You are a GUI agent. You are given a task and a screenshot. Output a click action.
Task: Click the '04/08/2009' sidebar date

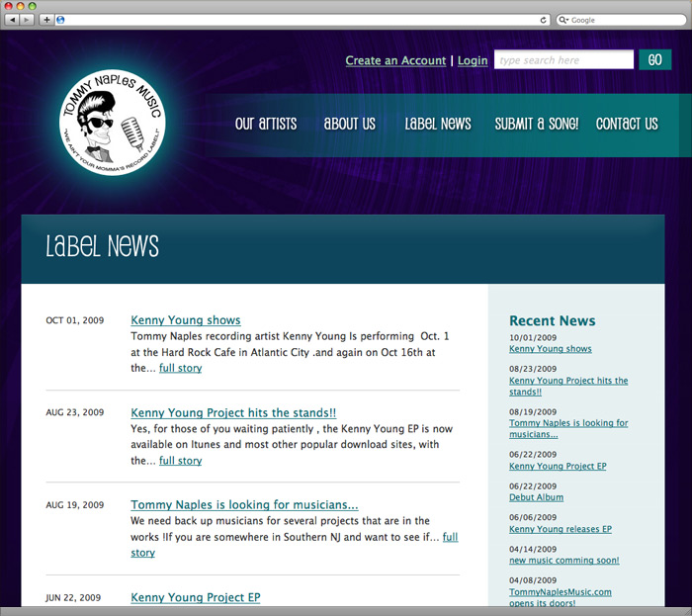coord(533,580)
